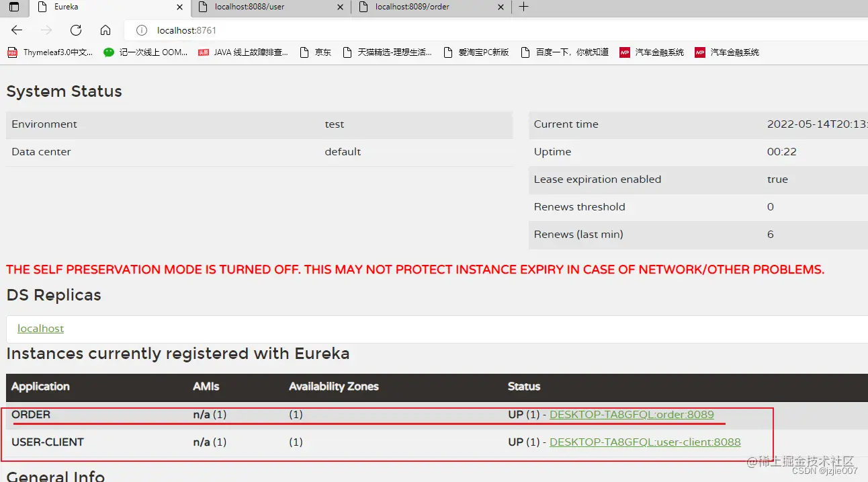Open the 天猫精选 bookmark
The height and width of the screenshot is (482, 868).
(x=388, y=52)
